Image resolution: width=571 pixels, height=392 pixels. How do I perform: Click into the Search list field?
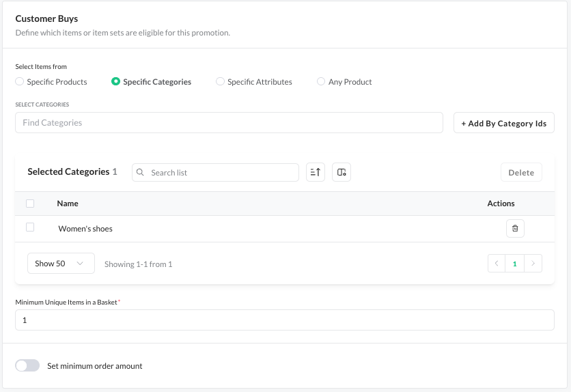[215, 172]
